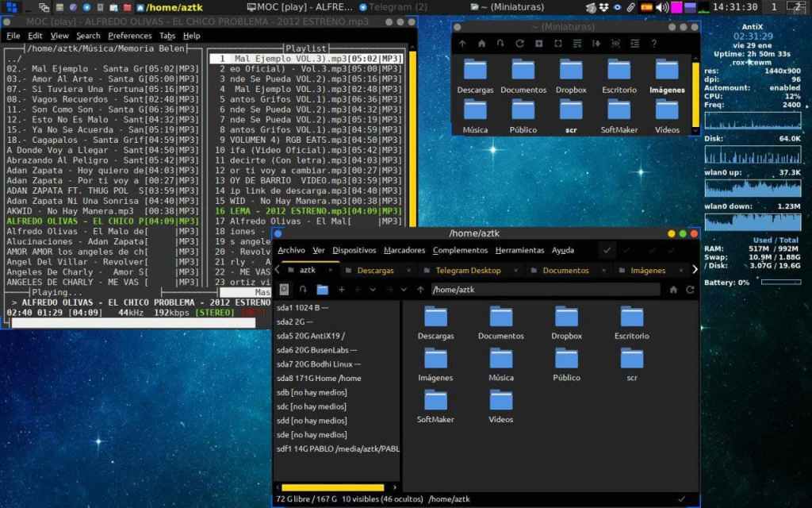812x508 pixels.
Task: Click the home icon in the Miniaturas toolbar
Action: [481, 44]
